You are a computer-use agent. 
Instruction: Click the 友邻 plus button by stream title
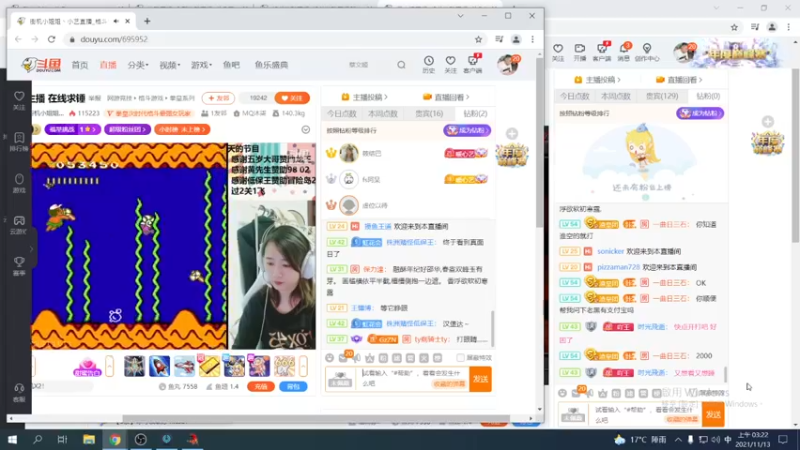[218, 98]
